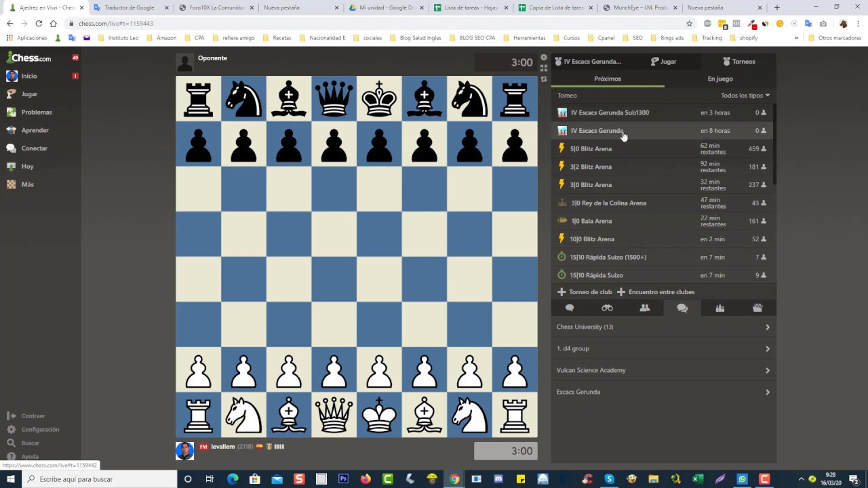Expand the 1. d4 group chat
868x488 pixels.
(663, 348)
